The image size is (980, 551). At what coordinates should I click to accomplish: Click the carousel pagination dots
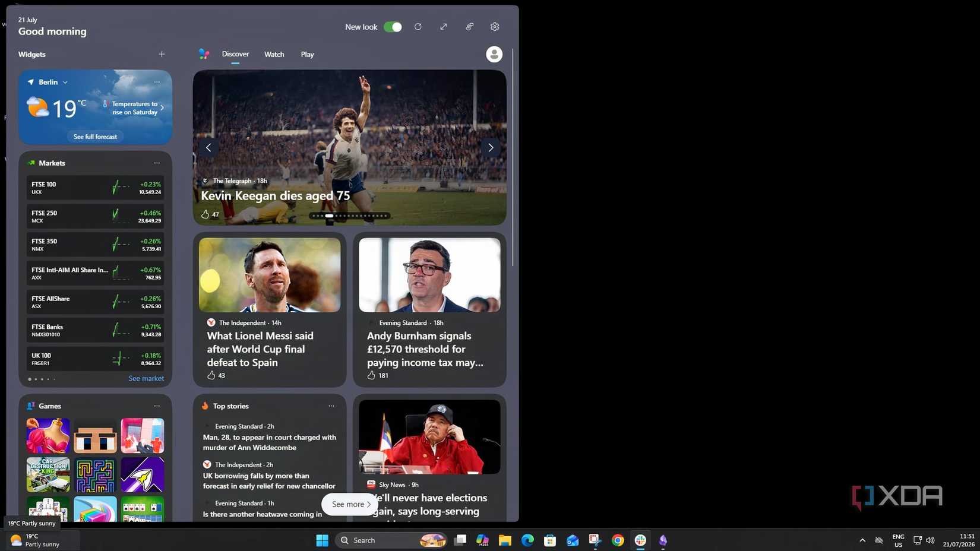(350, 216)
